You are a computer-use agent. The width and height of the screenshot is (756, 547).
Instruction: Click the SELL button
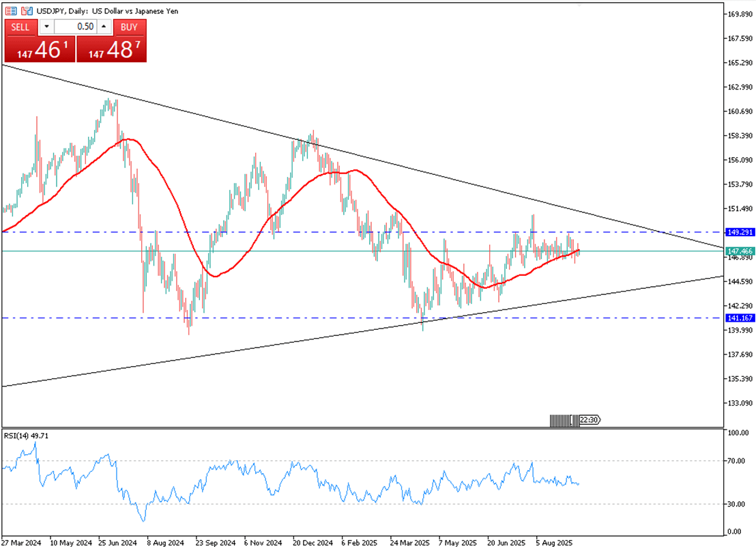coord(20,27)
